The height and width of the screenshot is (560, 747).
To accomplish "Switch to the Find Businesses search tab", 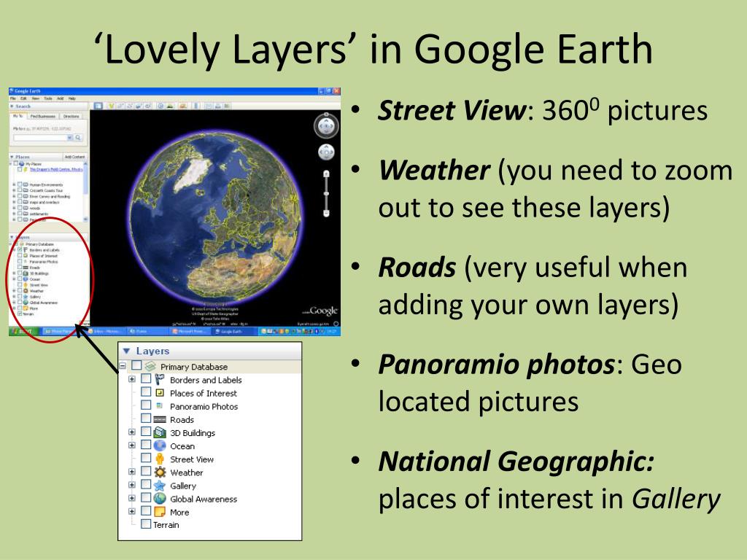I will (43, 116).
